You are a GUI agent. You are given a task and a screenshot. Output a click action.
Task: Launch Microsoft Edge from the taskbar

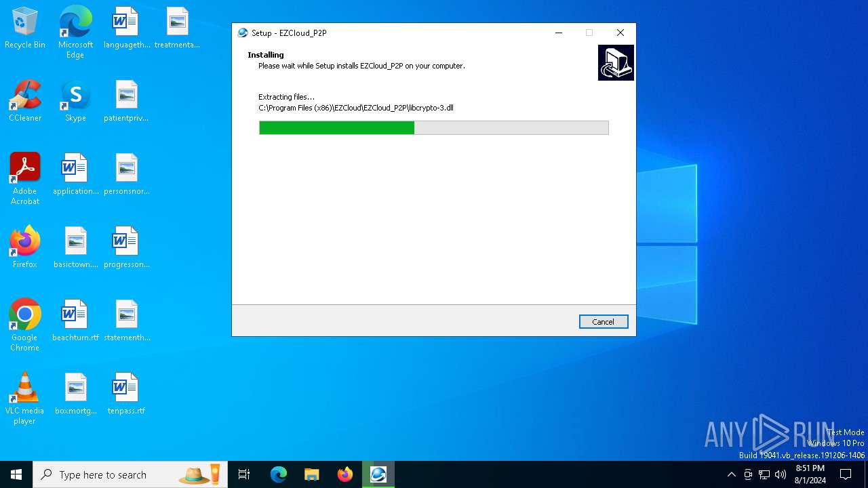point(279,474)
